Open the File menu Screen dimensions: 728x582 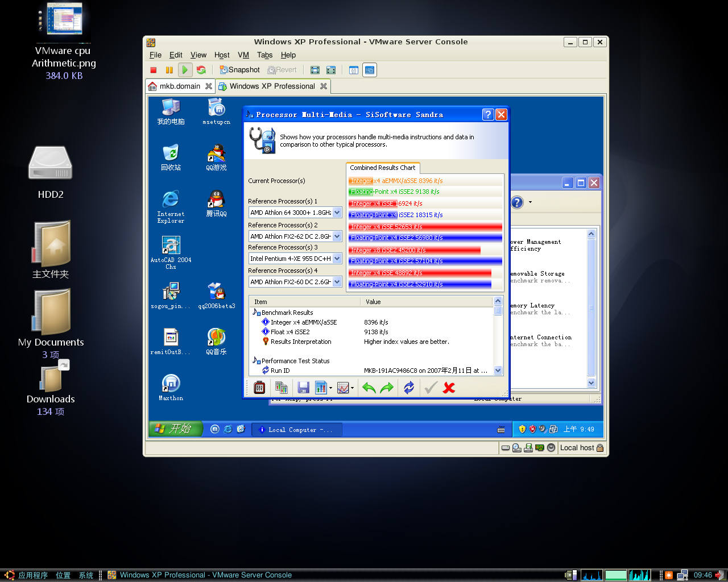coord(155,55)
